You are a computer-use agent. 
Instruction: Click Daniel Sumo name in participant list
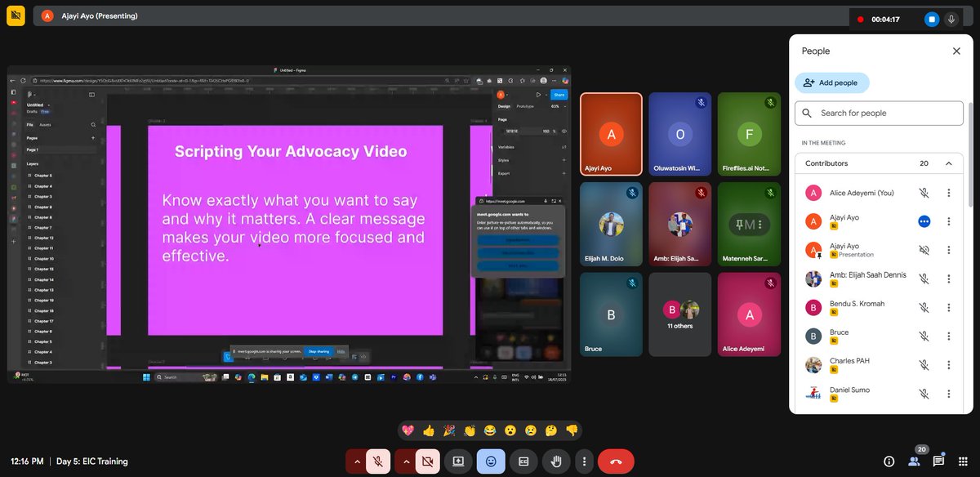[x=849, y=390]
